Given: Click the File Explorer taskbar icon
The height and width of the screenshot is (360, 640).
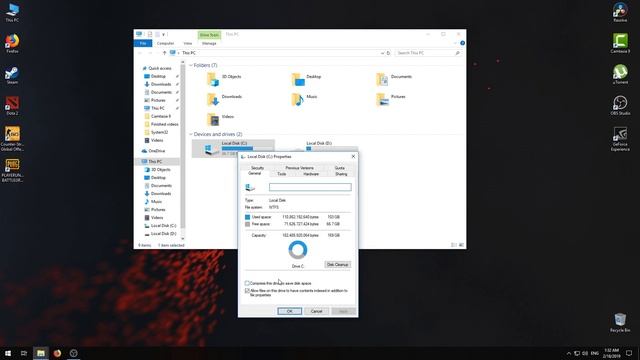Looking at the screenshot, I should click(x=41, y=353).
